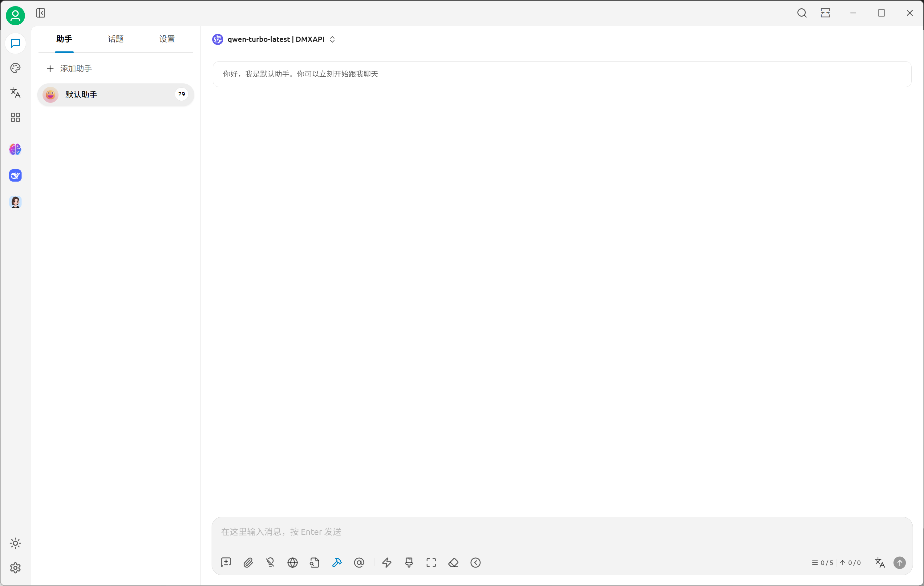Open the knowledge base icon
This screenshot has height=586, width=924.
pos(315,563)
